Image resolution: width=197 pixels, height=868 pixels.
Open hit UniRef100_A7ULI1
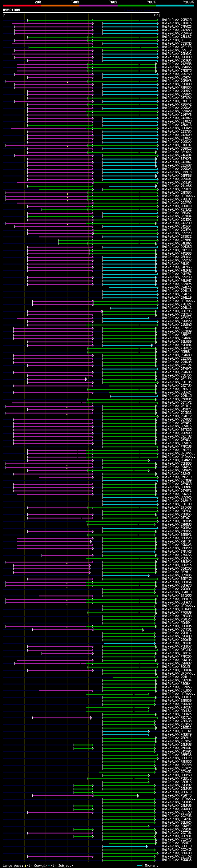coord(177,101)
